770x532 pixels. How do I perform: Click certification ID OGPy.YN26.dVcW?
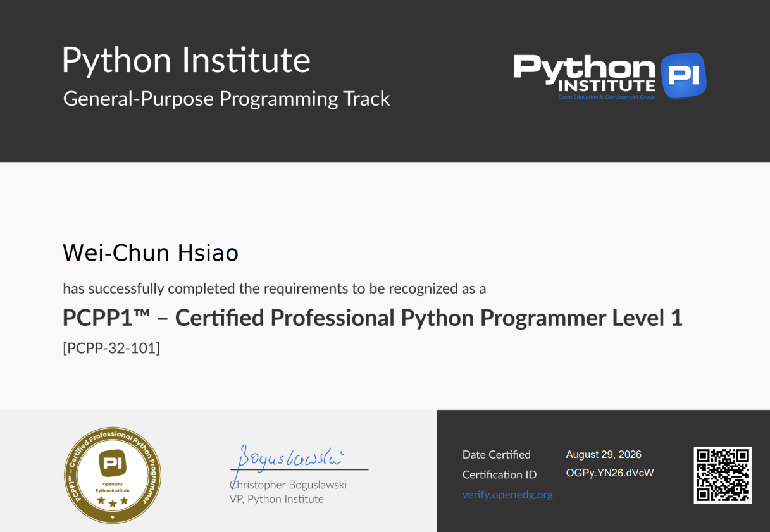coord(610,473)
